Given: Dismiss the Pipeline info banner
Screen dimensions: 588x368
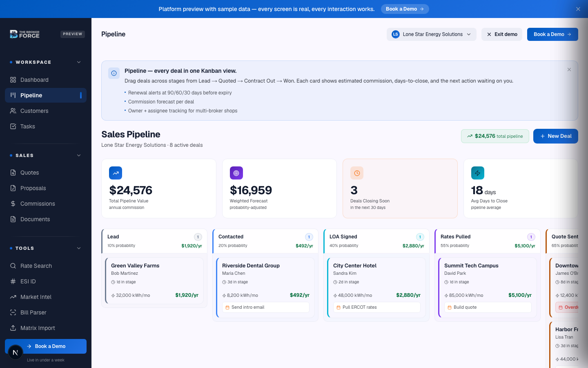Looking at the screenshot, I should point(569,70).
